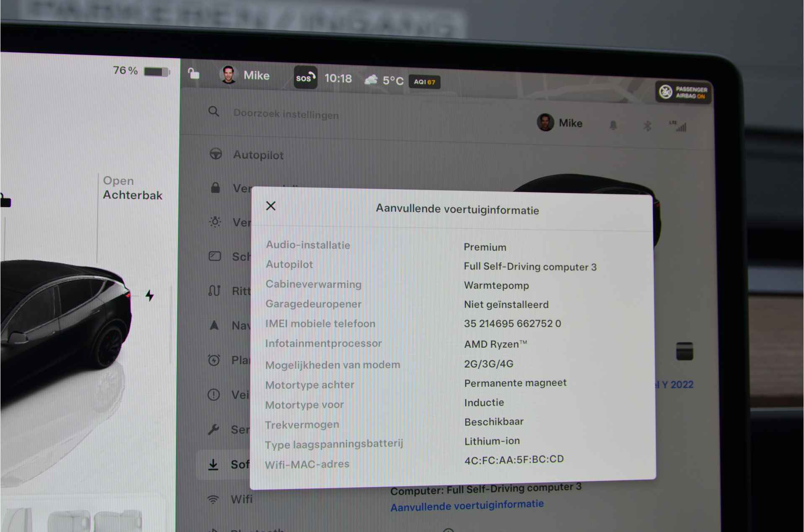804x532 pixels.
Task: Tap the lock icon in status bar
Action: 193,74
